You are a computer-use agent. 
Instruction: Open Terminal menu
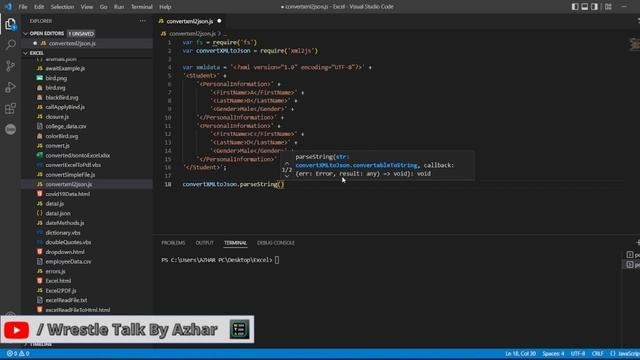click(x=142, y=7)
